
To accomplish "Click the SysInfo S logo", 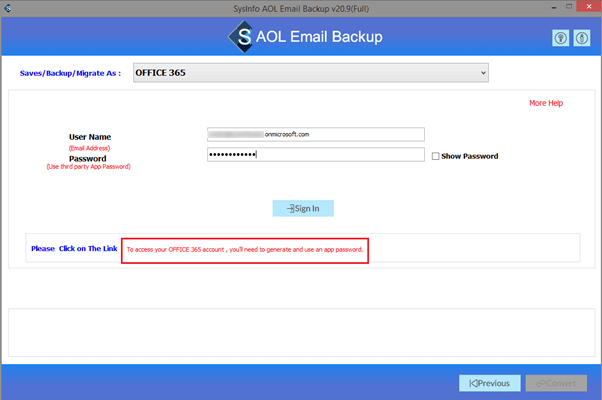I will [241, 37].
